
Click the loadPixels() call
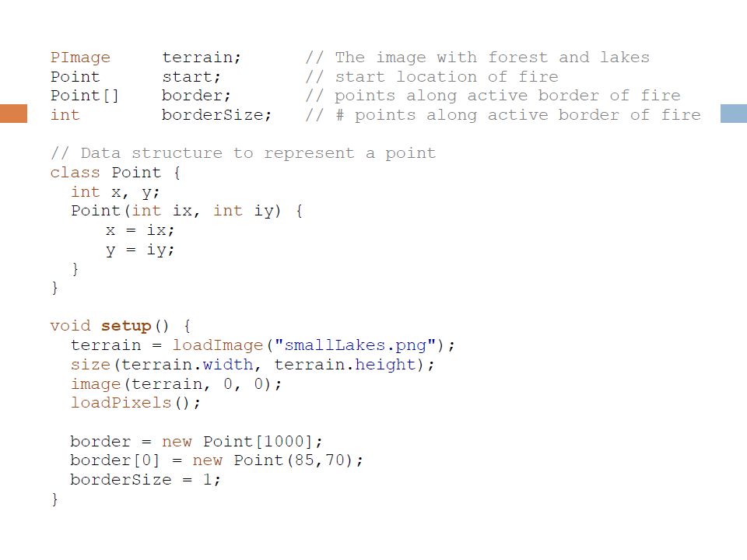[x=135, y=403]
